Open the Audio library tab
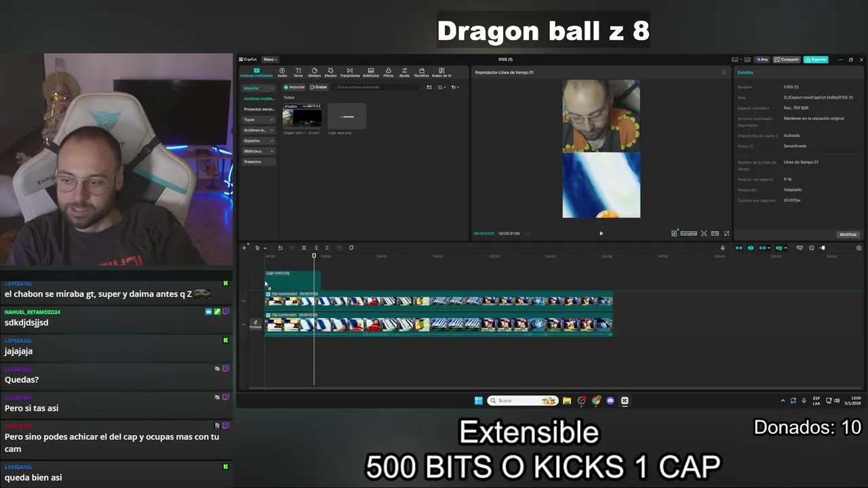This screenshot has width=868, height=488. [x=282, y=73]
